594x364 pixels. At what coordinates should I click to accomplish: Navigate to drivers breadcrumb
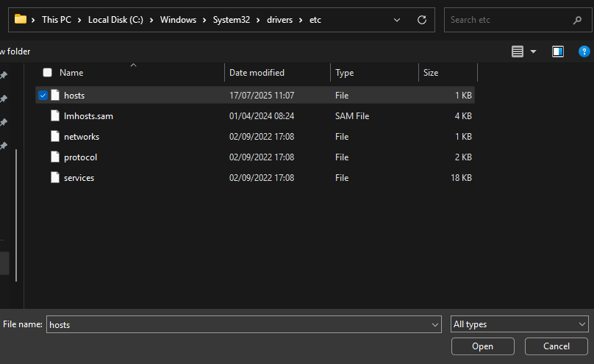279,20
